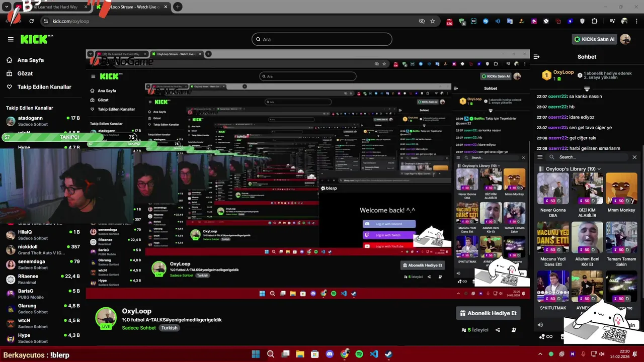Screen dimensions: 644x362
Task: Open the browser Extensions puzzle icon
Action: click(x=595, y=21)
